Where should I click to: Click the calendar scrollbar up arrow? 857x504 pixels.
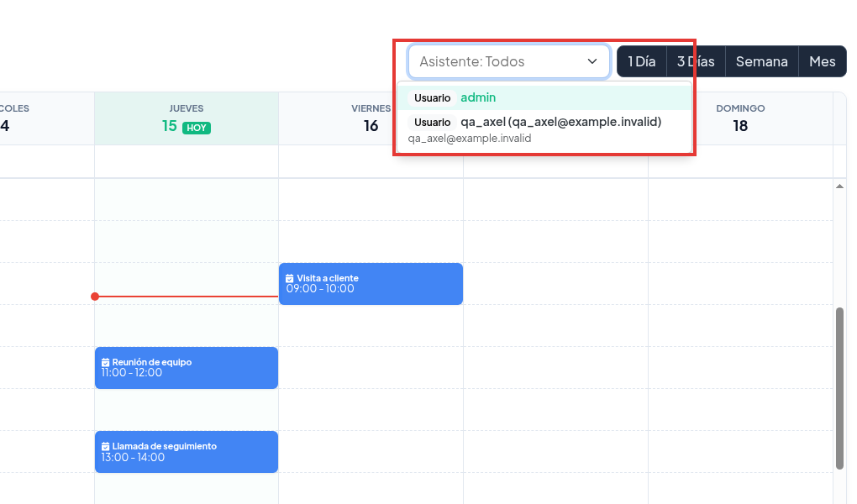click(839, 186)
